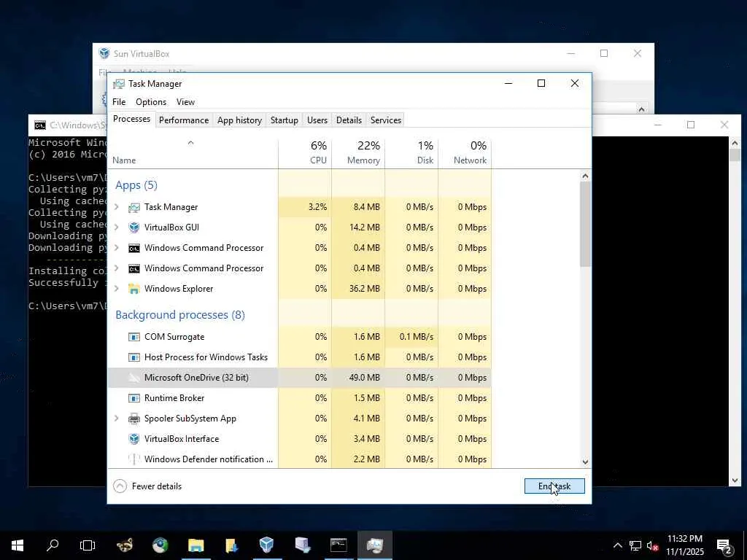Click the Windows Defender notification shield icon

tap(134, 459)
